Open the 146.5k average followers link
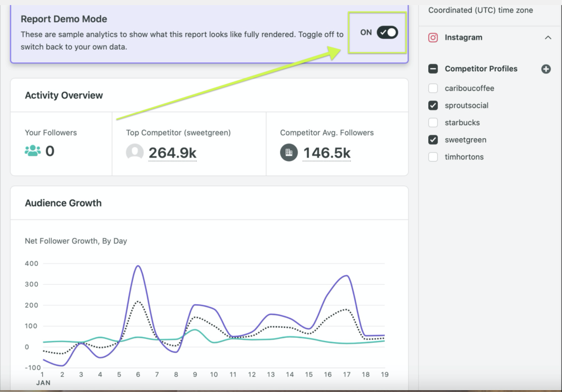Viewport: 562px width, 392px height. [x=327, y=153]
